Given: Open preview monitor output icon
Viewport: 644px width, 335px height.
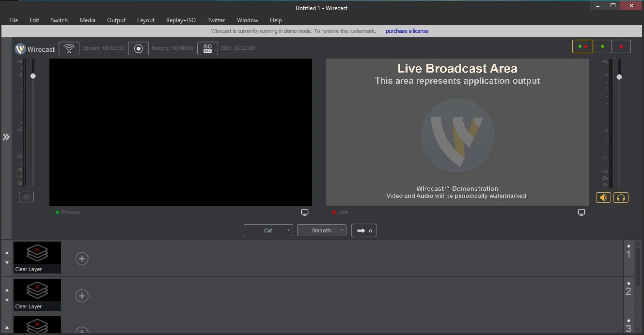Looking at the screenshot, I should click(305, 213).
